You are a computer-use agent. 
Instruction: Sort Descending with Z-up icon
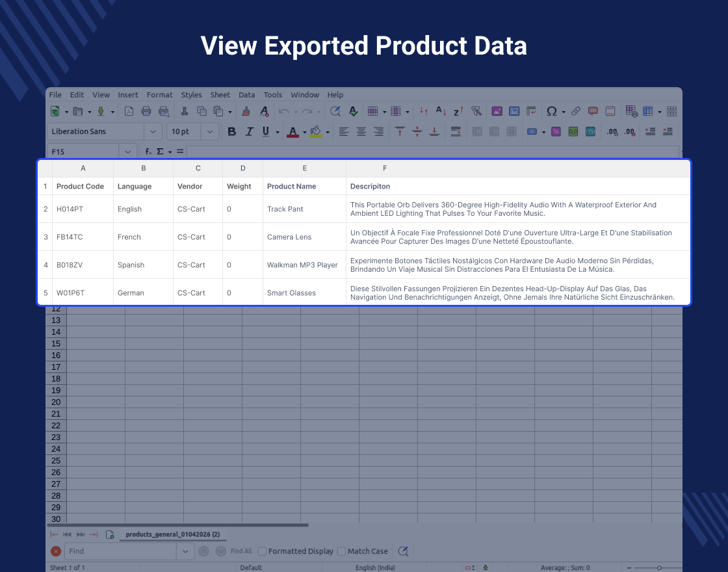(x=458, y=111)
